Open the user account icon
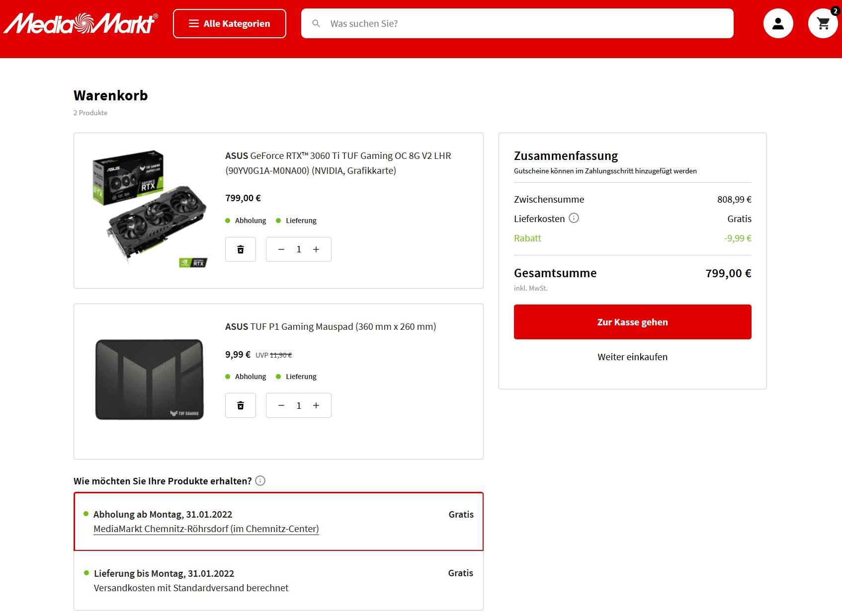842x616 pixels. click(778, 23)
